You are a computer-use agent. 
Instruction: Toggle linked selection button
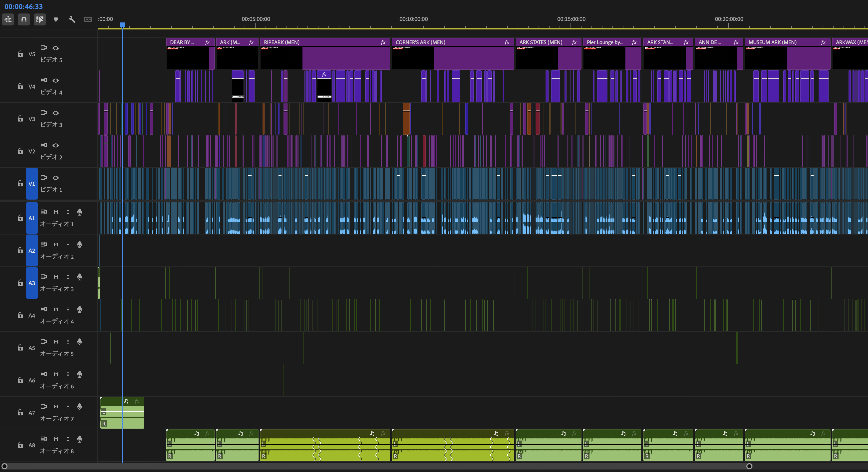(x=40, y=19)
